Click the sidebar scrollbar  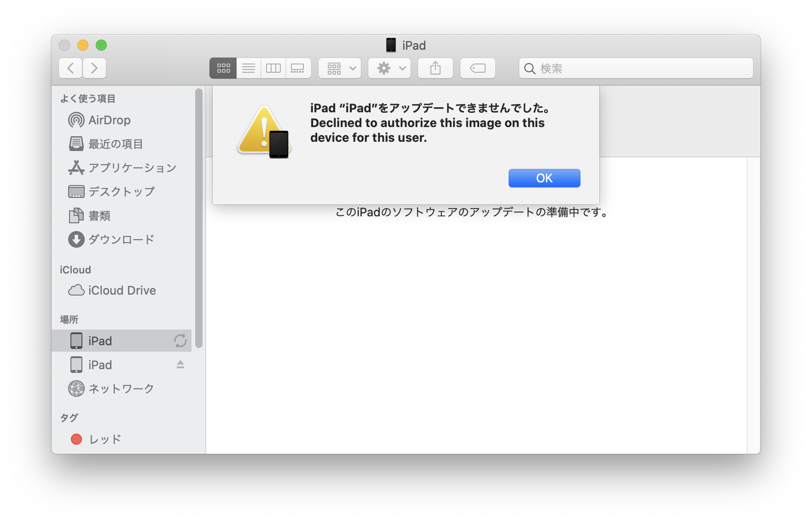click(199, 218)
